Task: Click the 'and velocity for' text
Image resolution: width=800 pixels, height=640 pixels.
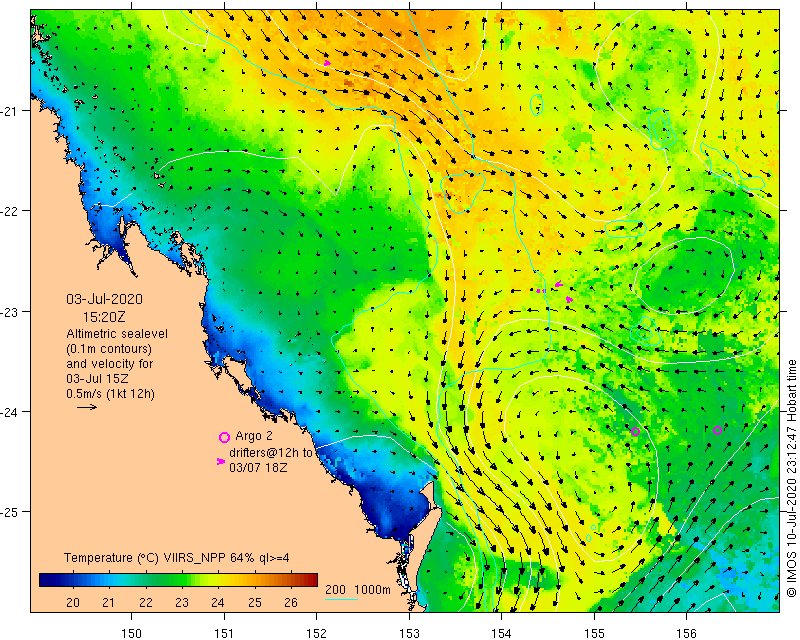Action: (109, 364)
